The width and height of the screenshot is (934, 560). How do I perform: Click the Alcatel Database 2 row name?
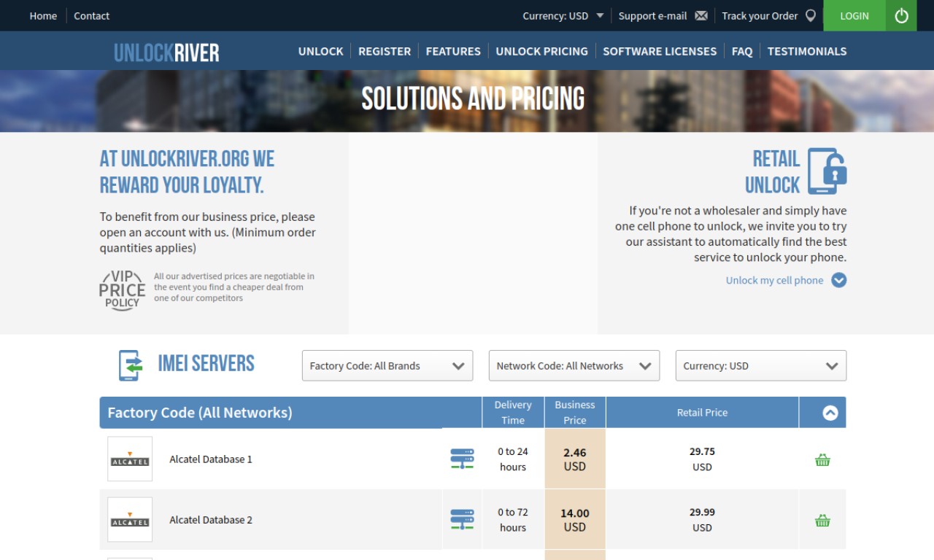click(211, 519)
